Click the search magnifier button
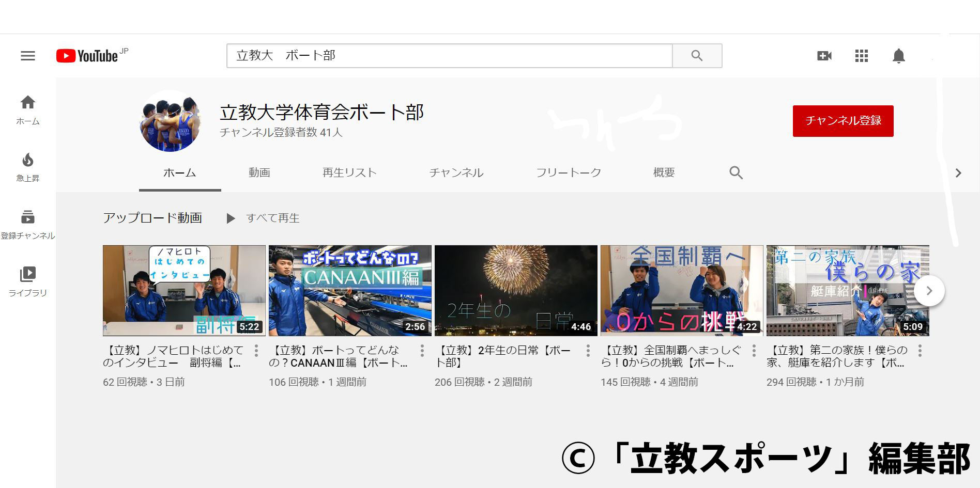This screenshot has width=980, height=488. (697, 56)
